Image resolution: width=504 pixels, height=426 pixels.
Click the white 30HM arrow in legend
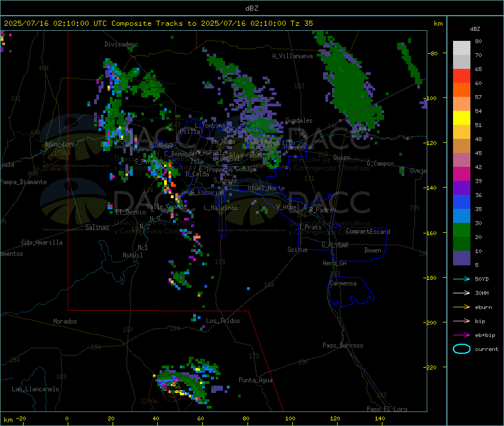click(461, 293)
